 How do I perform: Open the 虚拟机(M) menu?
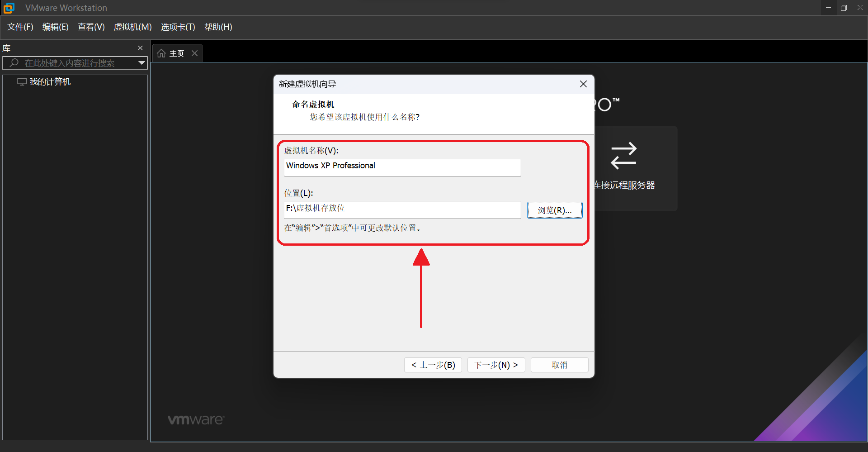pos(132,27)
